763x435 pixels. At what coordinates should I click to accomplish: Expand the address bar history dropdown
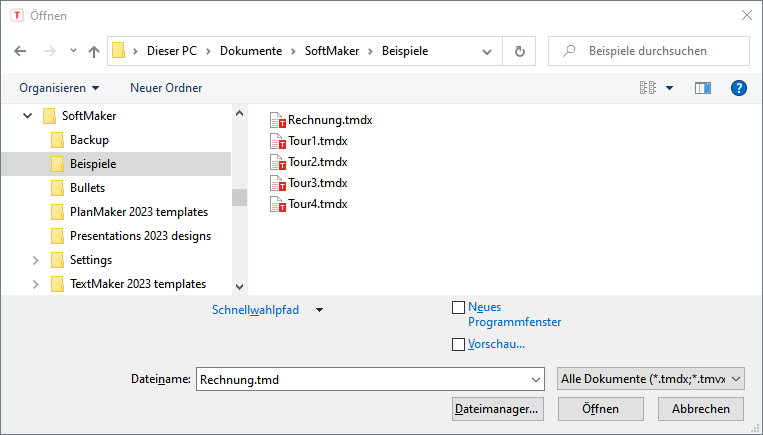pos(487,52)
